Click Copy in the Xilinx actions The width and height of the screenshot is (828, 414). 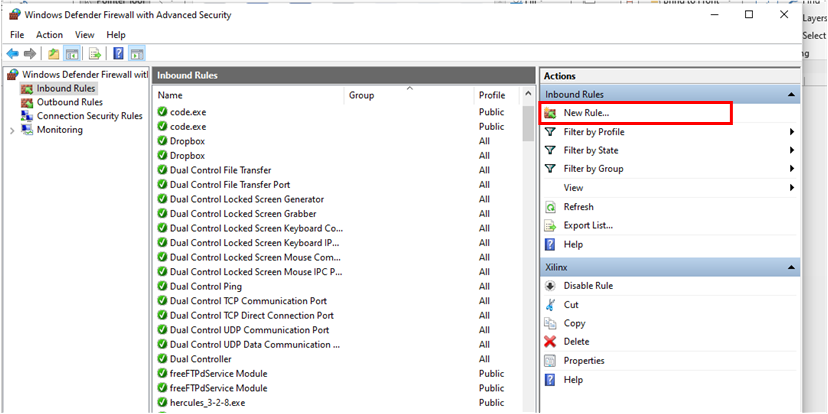coord(574,323)
